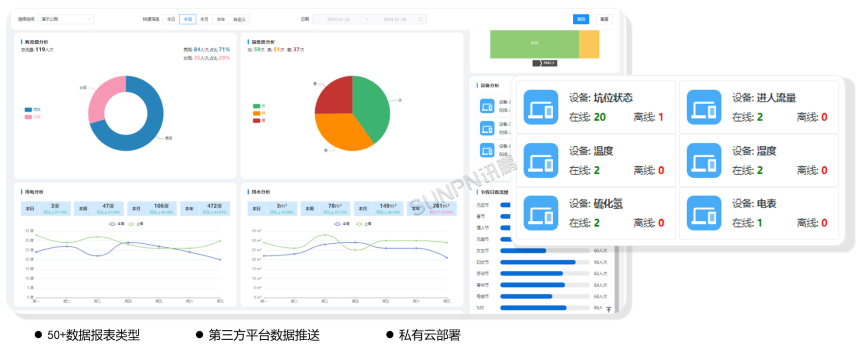Click the orange pie chart slice
This screenshot has width=860, height=360.
pos(343,131)
